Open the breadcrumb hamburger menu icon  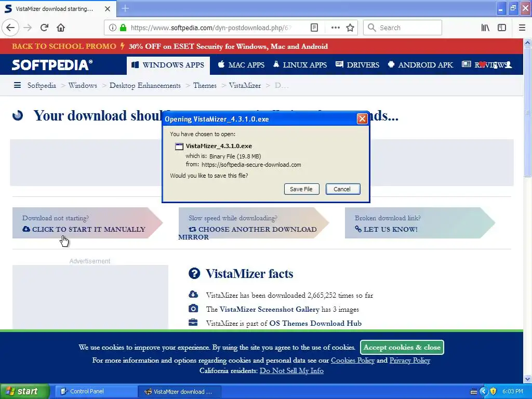[x=17, y=85]
